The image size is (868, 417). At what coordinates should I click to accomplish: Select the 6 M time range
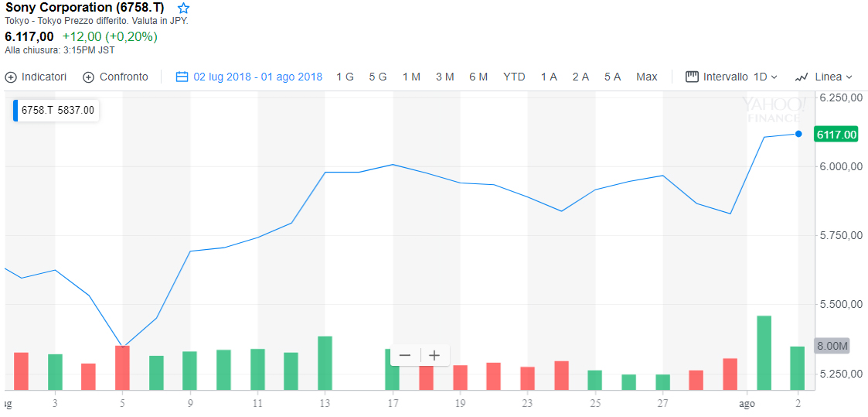pos(478,77)
